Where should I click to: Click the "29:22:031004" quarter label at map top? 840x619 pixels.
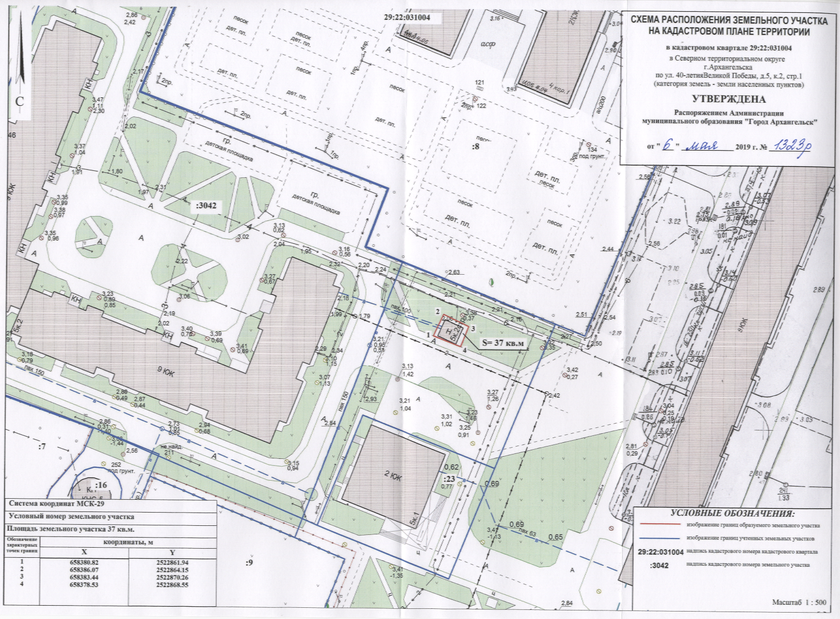coord(406,18)
